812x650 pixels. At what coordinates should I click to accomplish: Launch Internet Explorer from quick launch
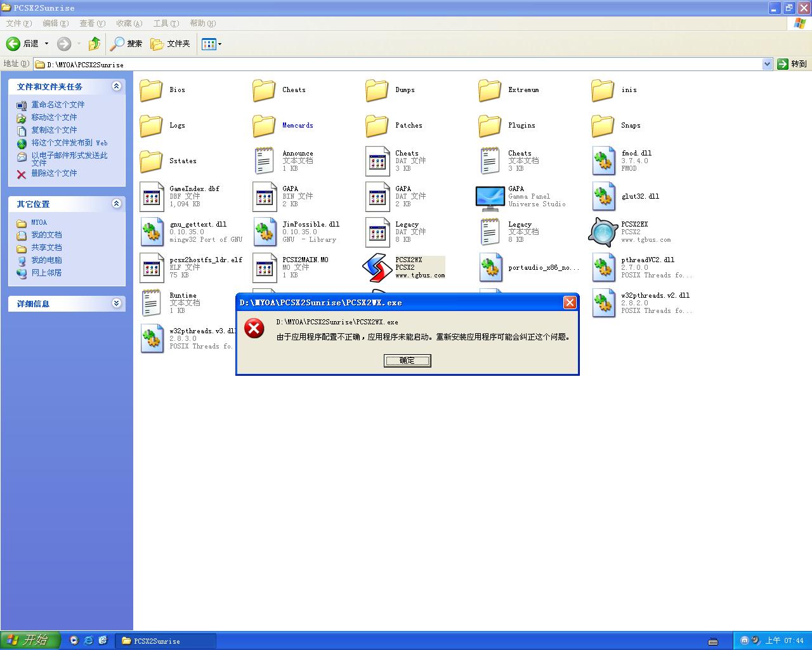[x=88, y=640]
